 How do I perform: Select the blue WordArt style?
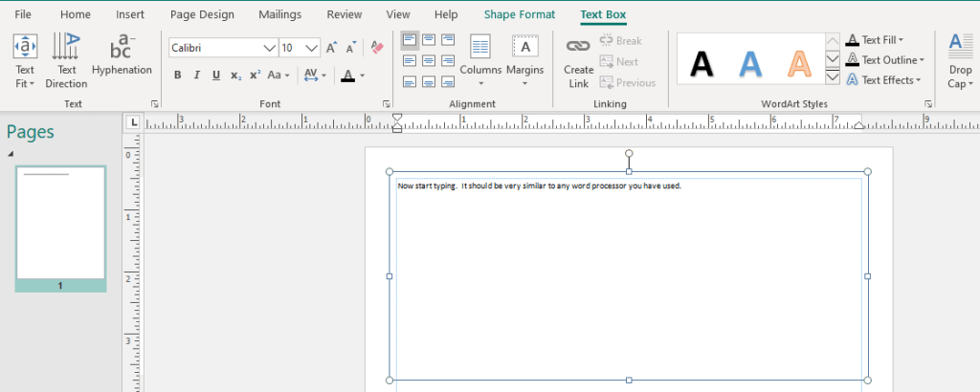point(751,63)
